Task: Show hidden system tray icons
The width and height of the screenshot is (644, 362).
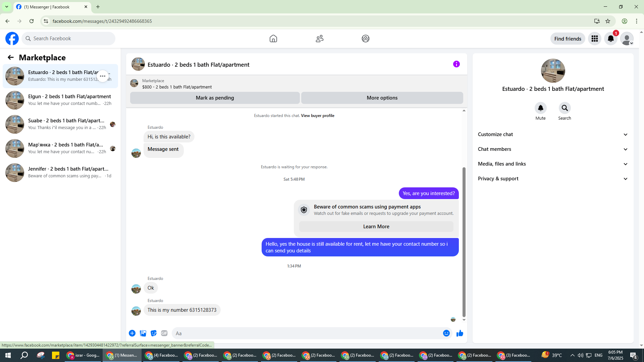Action: tap(572, 355)
